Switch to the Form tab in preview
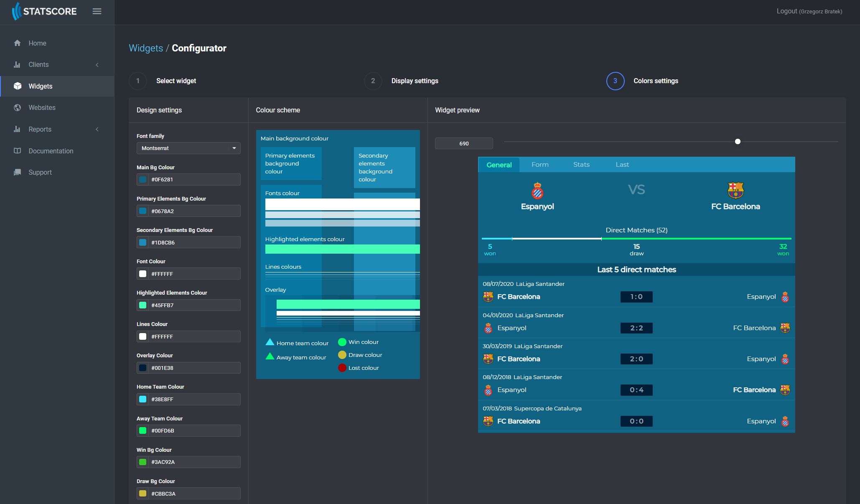860x504 pixels. coord(540,165)
